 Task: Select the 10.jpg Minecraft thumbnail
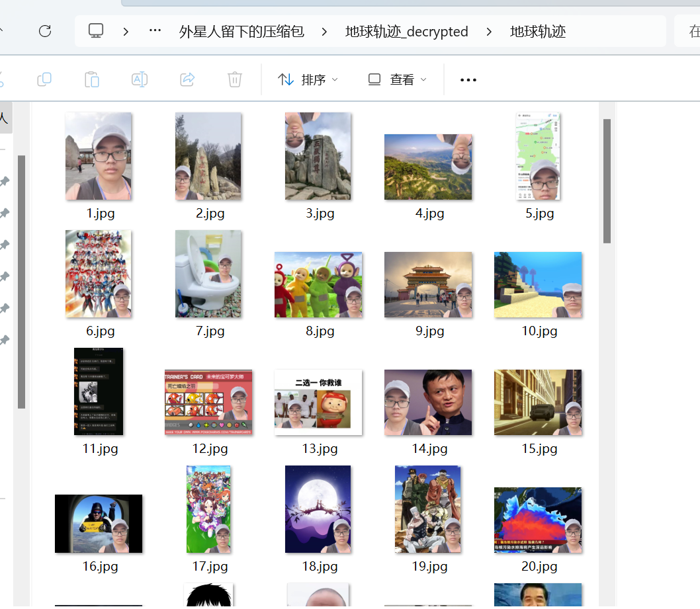[x=538, y=284]
